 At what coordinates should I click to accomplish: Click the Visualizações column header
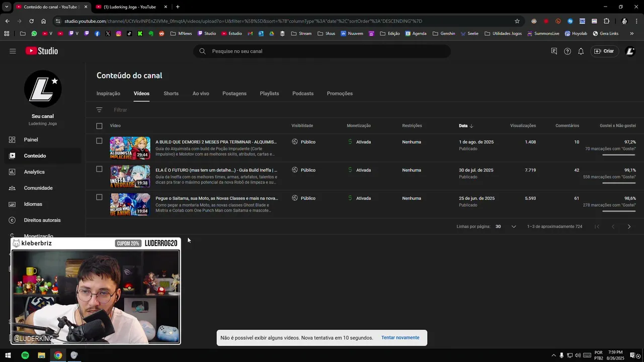point(523,126)
